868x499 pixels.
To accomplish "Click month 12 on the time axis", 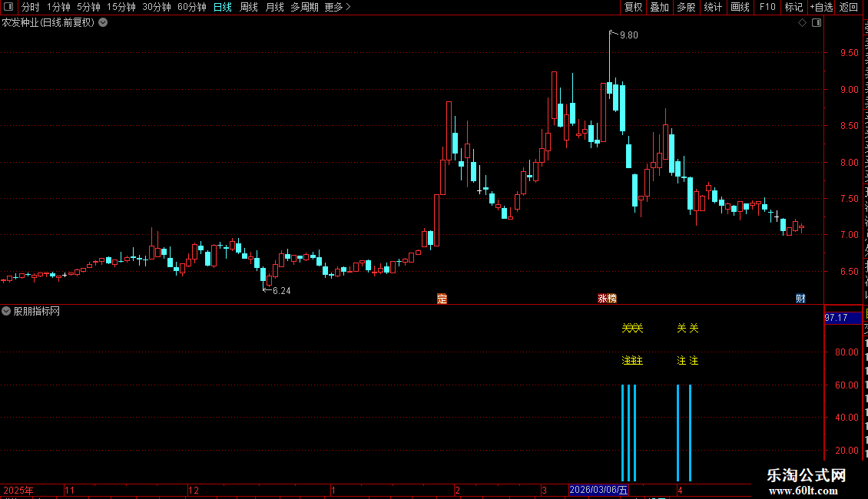I will (x=194, y=491).
